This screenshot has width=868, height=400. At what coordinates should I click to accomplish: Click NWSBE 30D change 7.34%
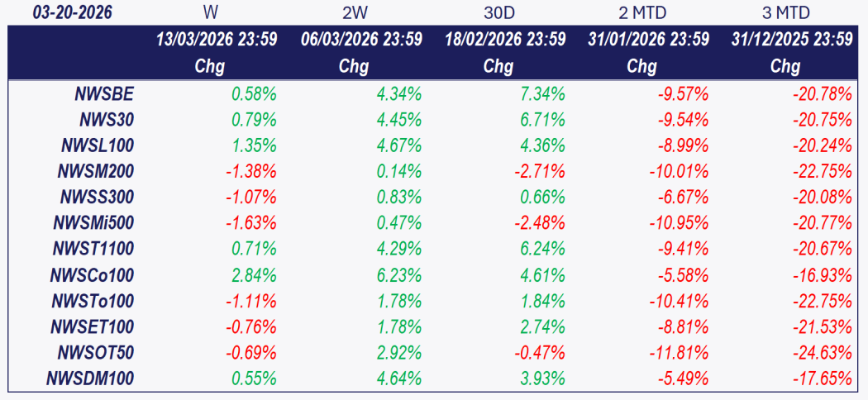tap(542, 94)
